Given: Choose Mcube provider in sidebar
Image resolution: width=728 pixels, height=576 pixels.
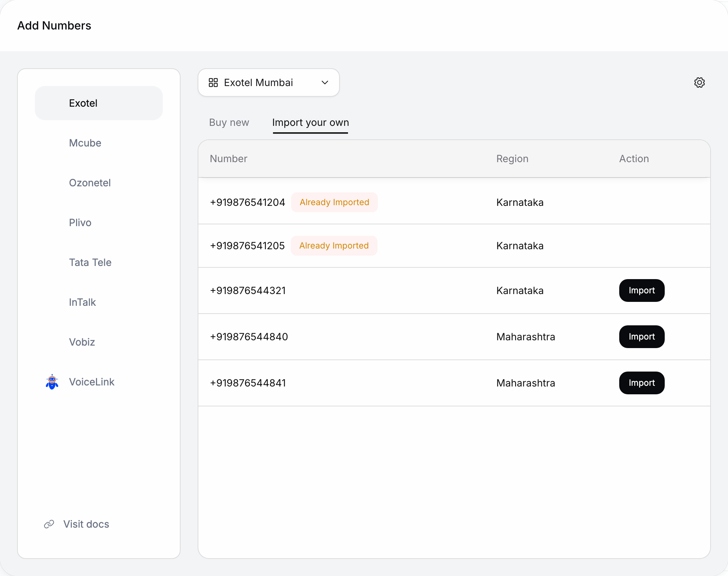Looking at the screenshot, I should pyautogui.click(x=99, y=143).
